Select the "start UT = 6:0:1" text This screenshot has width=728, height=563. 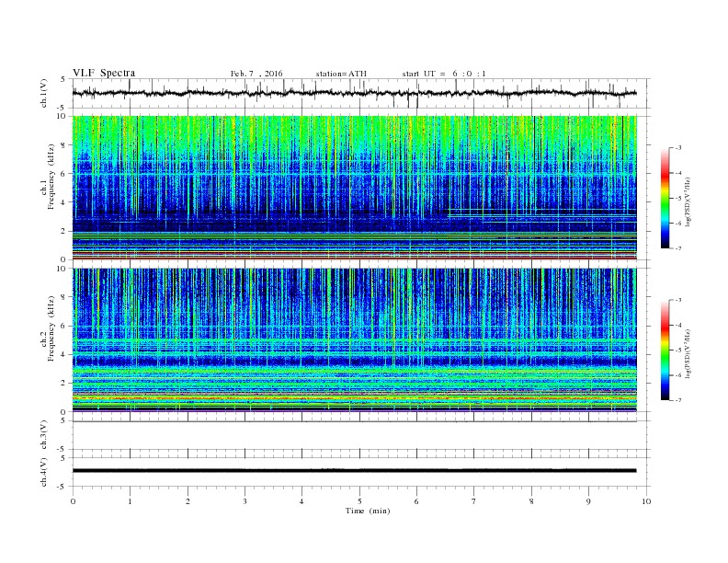444,74
